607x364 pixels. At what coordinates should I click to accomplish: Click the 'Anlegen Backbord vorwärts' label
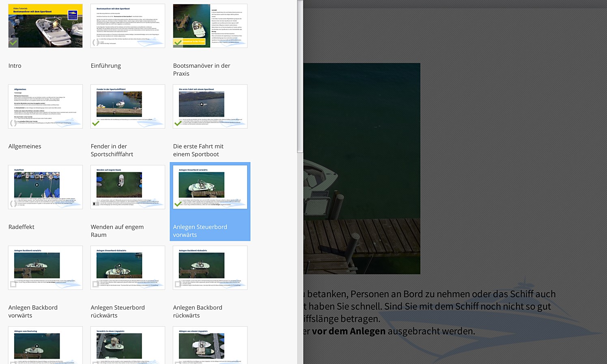[33, 312]
